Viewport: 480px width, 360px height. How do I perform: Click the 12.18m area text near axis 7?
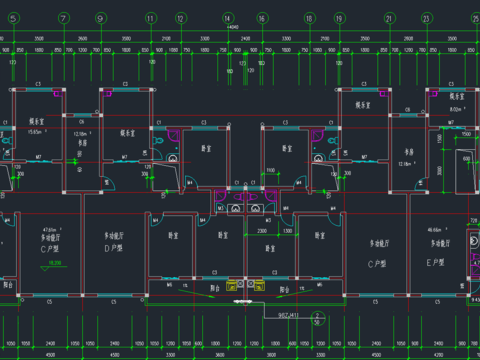[81, 134]
